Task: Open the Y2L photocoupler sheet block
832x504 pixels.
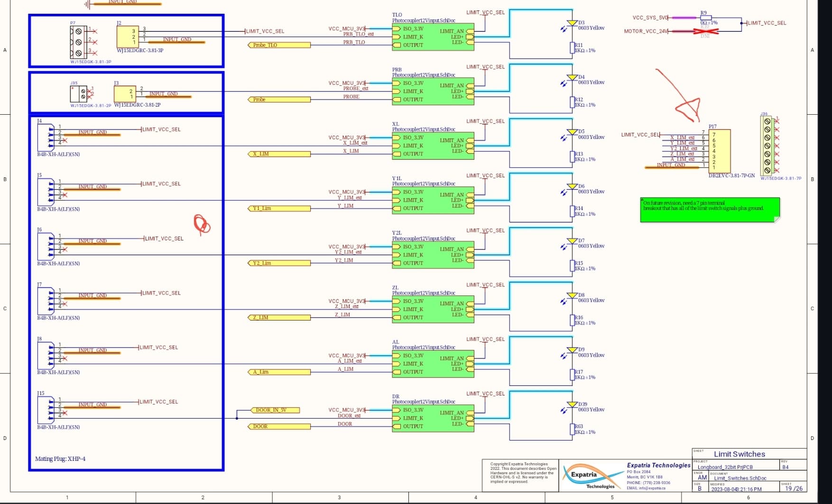Action: (x=433, y=255)
